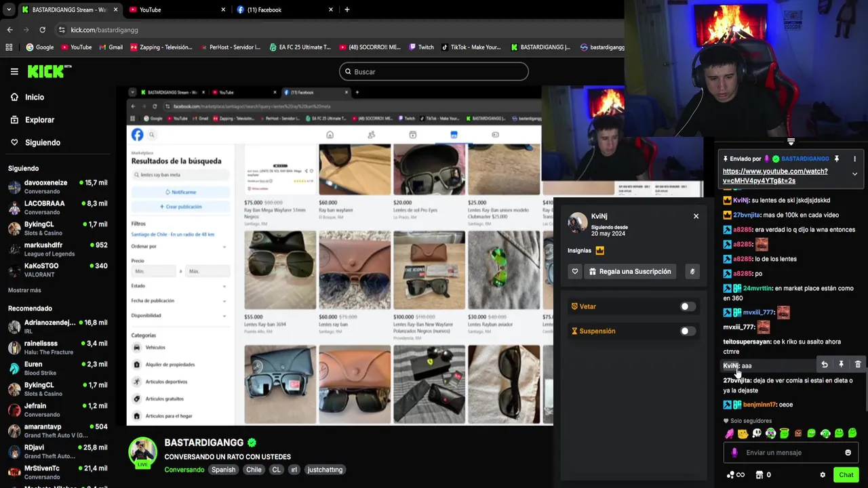
Task: Open markushdlfr channel in sidebar
Action: pyautogui.click(x=58, y=249)
